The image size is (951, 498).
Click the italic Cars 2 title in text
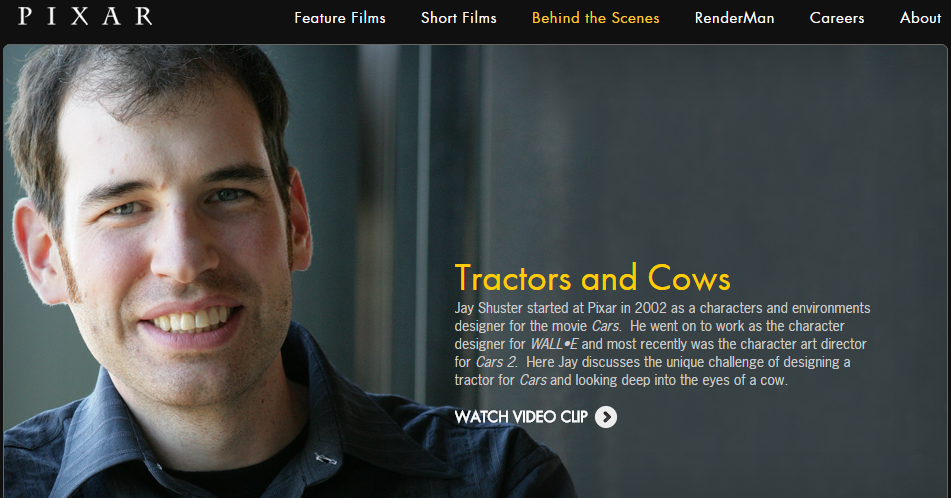coord(496,362)
